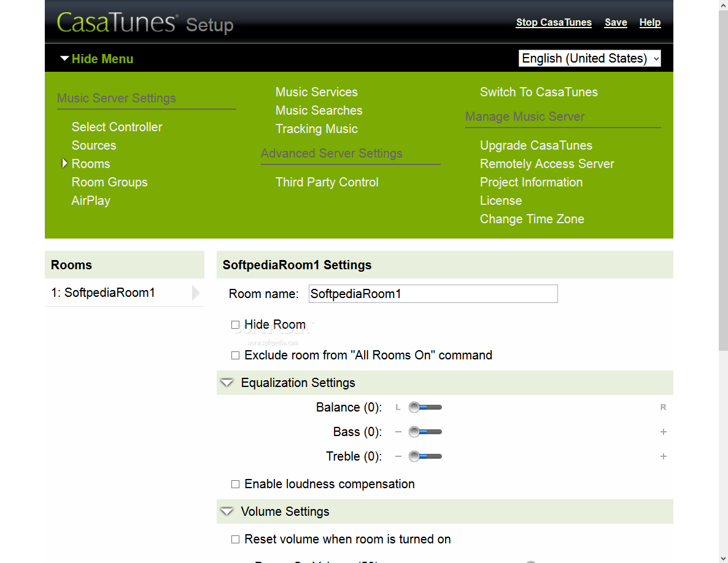Open Select Controller menu item
The image size is (728, 563).
[x=117, y=127]
